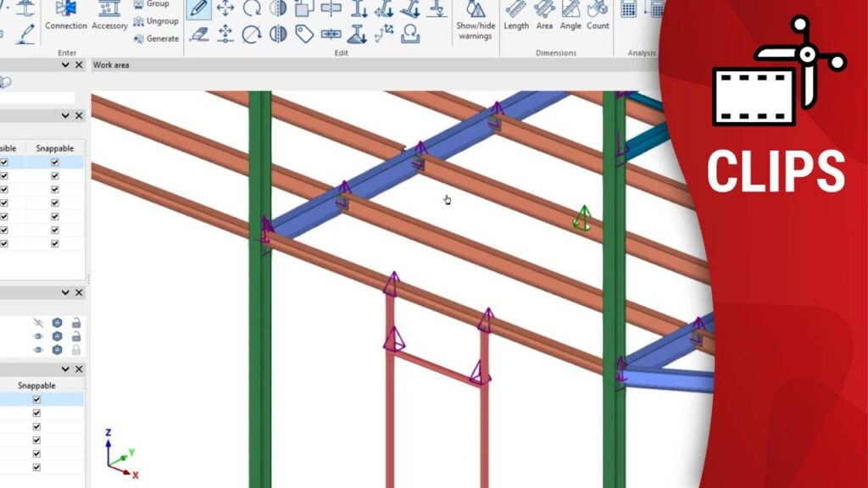Collapse the bottom Snappable panel chevron
This screenshot has width=868, height=488.
point(65,369)
